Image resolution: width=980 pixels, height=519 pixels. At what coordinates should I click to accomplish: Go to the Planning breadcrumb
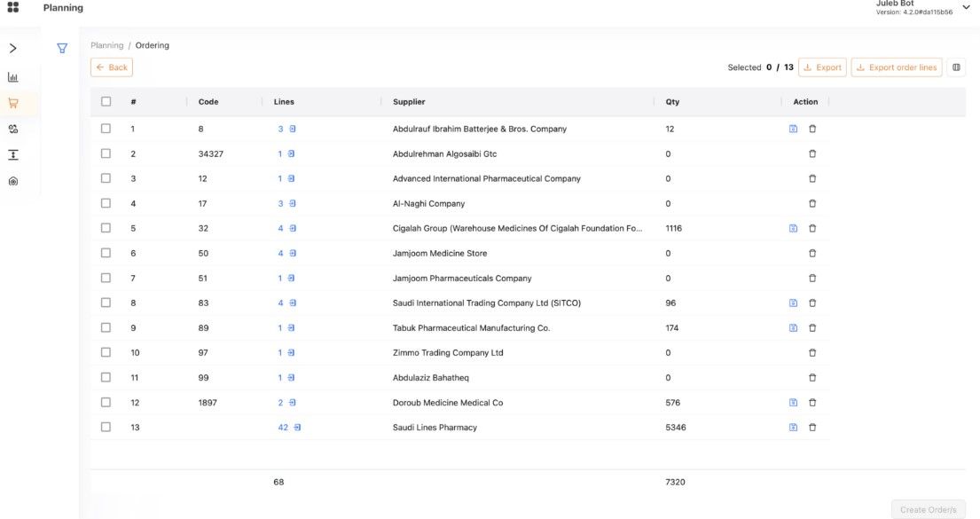[x=107, y=45]
